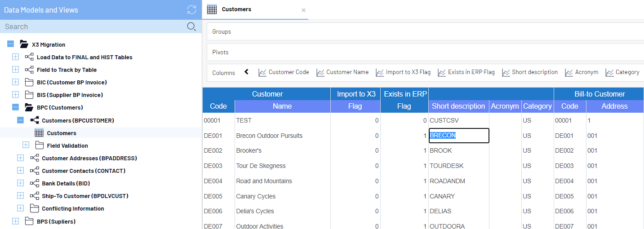This screenshot has width=644, height=229.
Task: Click the refresh icon in Data Models header
Action: [191, 10]
